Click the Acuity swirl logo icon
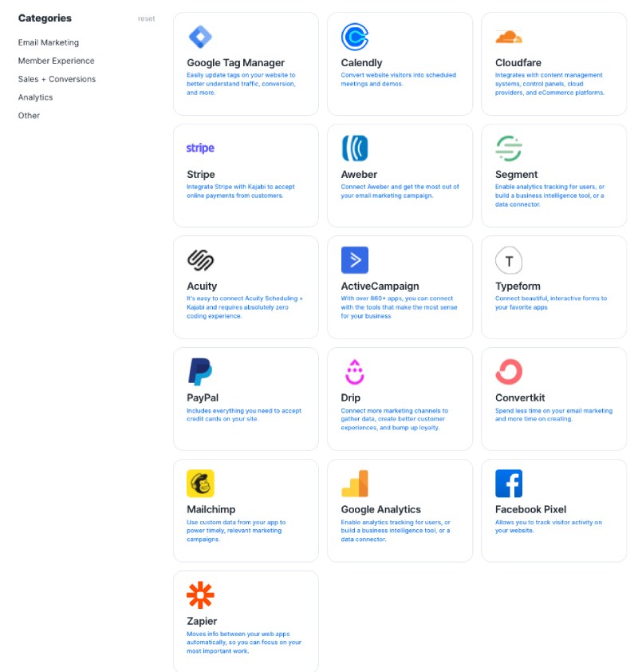Viewport: 638px width, 672px height. pyautogui.click(x=200, y=260)
